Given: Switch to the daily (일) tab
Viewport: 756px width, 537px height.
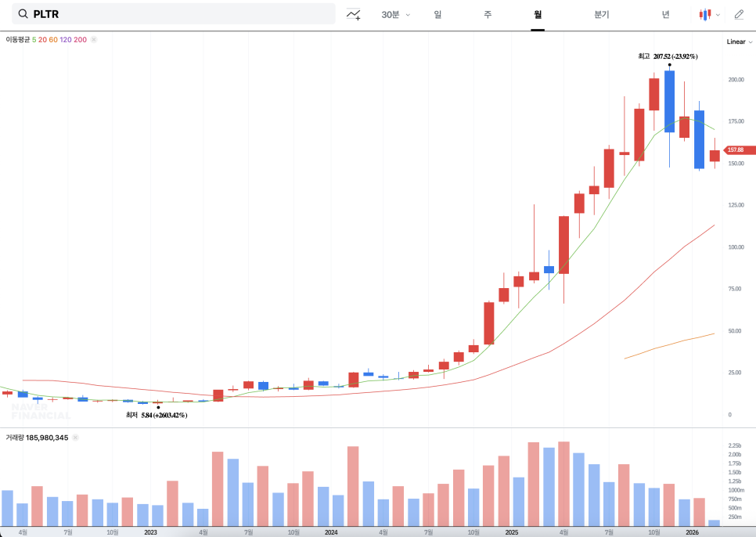Looking at the screenshot, I should point(437,14).
